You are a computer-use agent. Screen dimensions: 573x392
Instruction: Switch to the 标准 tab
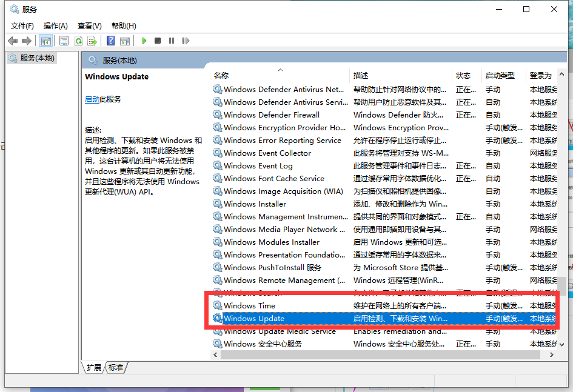pos(116,368)
